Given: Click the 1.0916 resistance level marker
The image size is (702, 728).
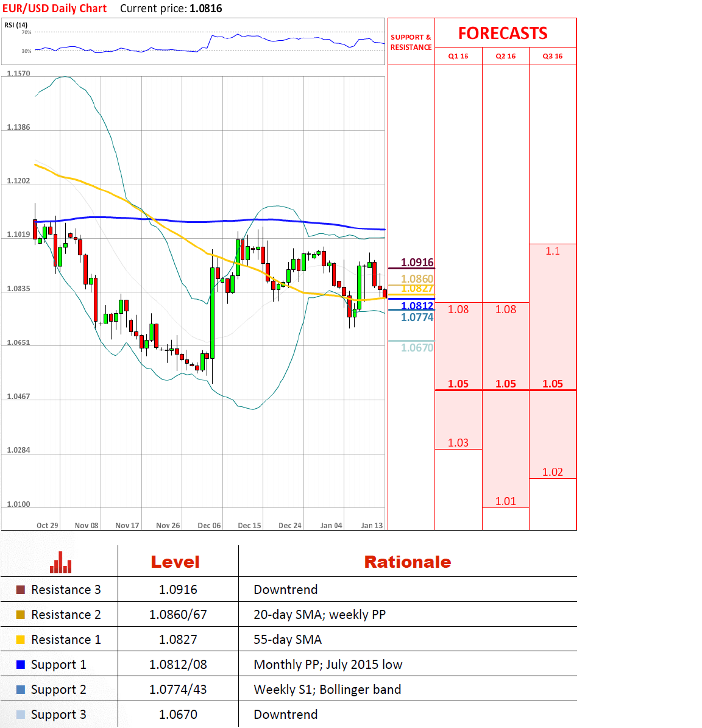Looking at the screenshot, I should [x=417, y=263].
